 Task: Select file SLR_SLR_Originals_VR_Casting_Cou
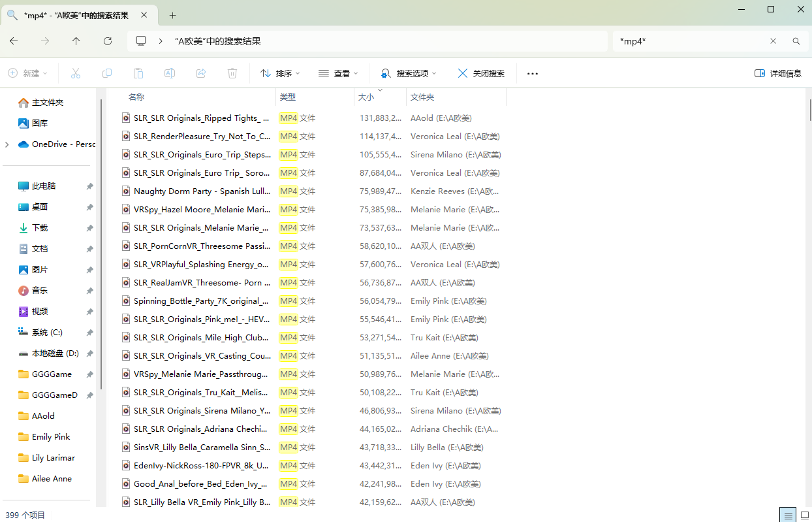tap(202, 356)
